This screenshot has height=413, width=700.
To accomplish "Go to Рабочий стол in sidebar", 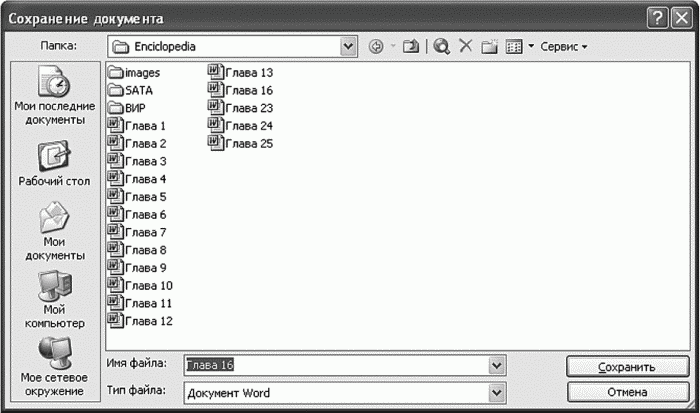I will [54, 164].
